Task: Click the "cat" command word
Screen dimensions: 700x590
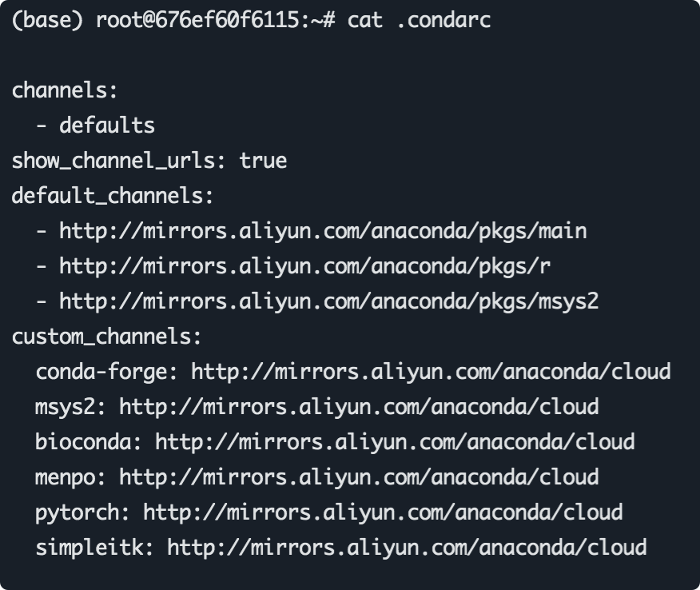Action: (365, 20)
